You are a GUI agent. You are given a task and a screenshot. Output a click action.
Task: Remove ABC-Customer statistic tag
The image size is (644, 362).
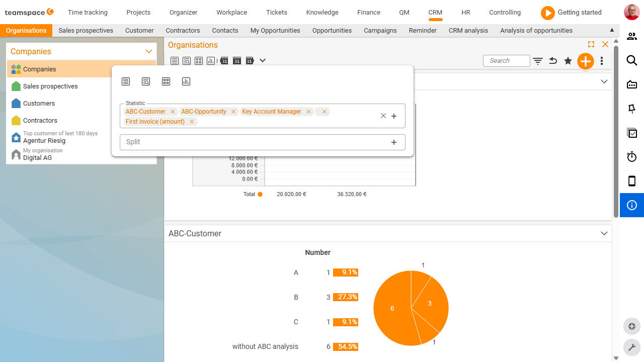click(x=173, y=112)
